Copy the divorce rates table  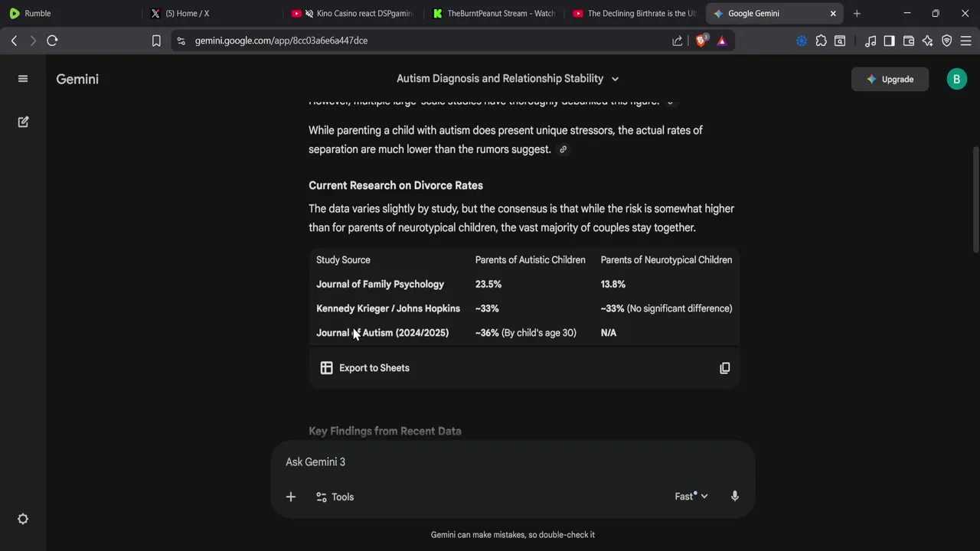pyautogui.click(x=724, y=368)
